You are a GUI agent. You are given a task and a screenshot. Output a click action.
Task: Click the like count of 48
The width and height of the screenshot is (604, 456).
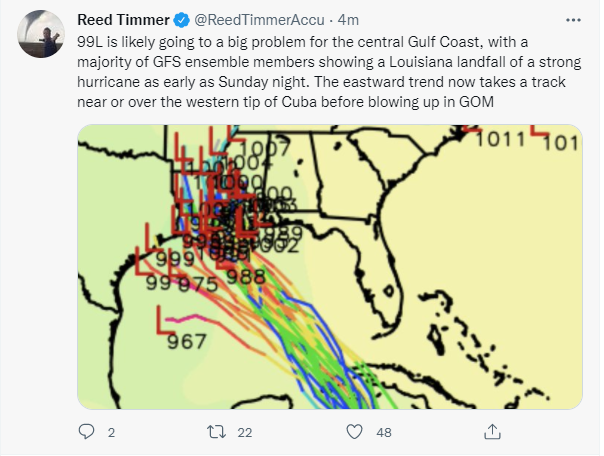pos(383,433)
